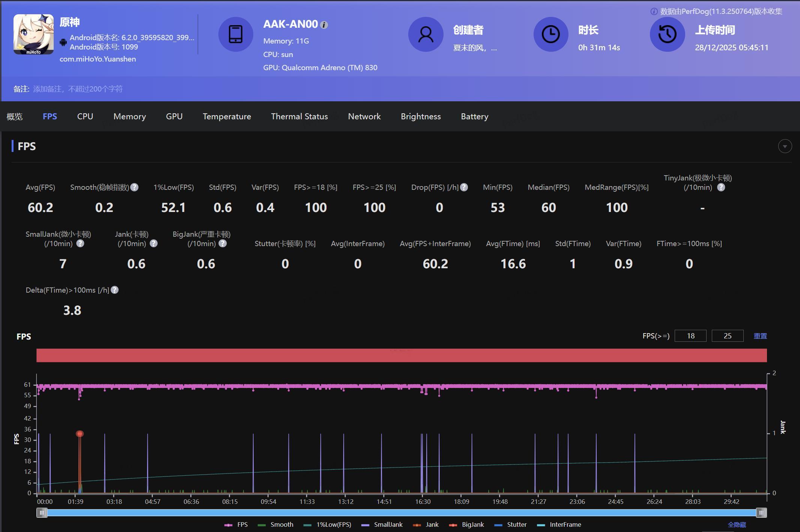Click the info icon beside AAK-AN00
Viewport: 800px width, 532px height.
(x=324, y=25)
